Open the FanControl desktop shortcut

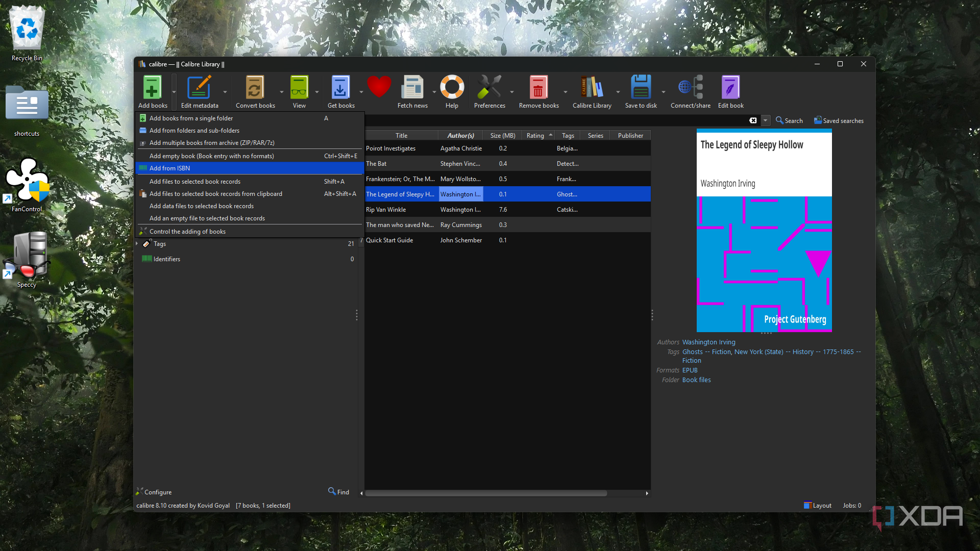tap(27, 185)
